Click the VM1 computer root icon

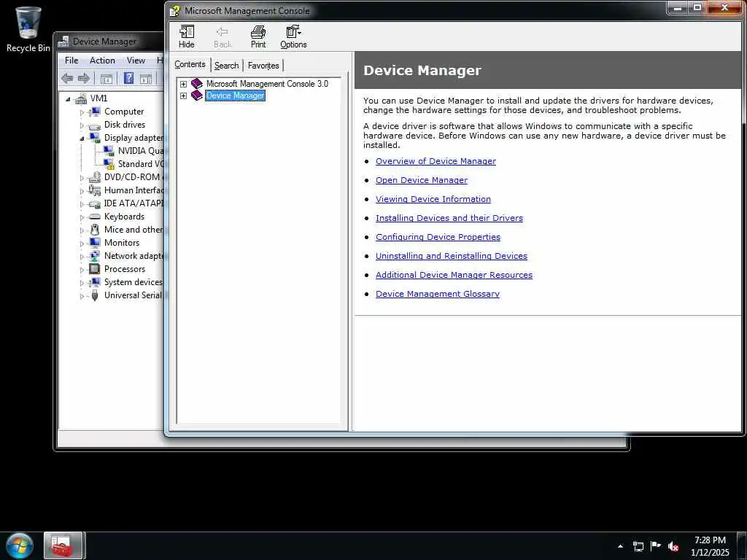click(x=81, y=98)
